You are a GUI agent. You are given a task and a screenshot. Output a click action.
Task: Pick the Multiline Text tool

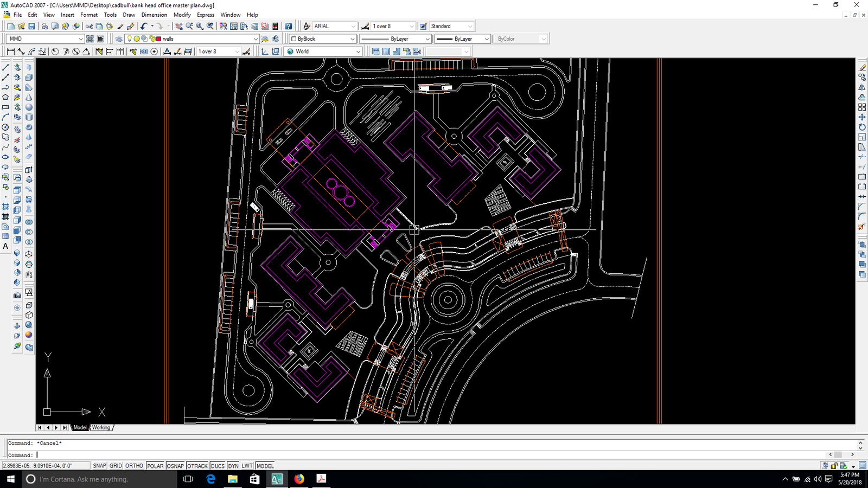pos(5,246)
